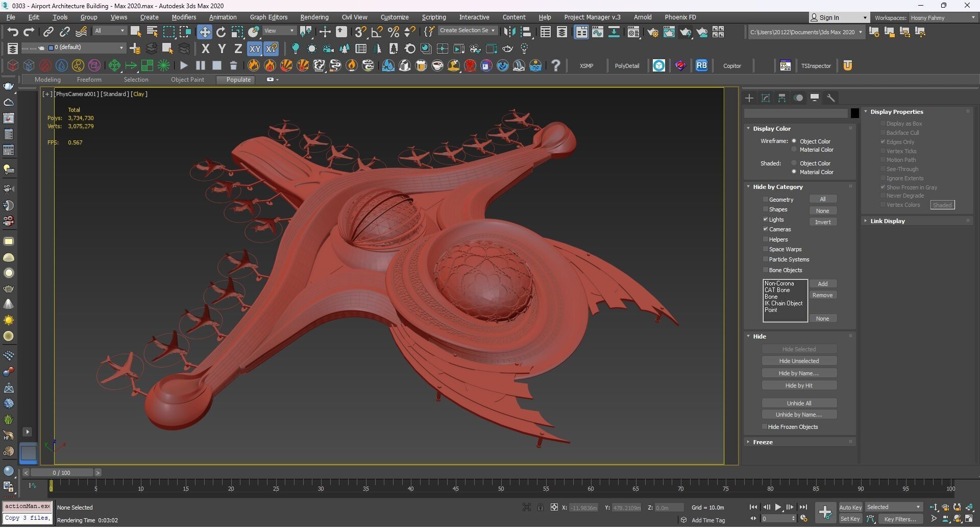Open the Motion command panel tab
Screen dimensions: 980x531
pyautogui.click(x=798, y=98)
